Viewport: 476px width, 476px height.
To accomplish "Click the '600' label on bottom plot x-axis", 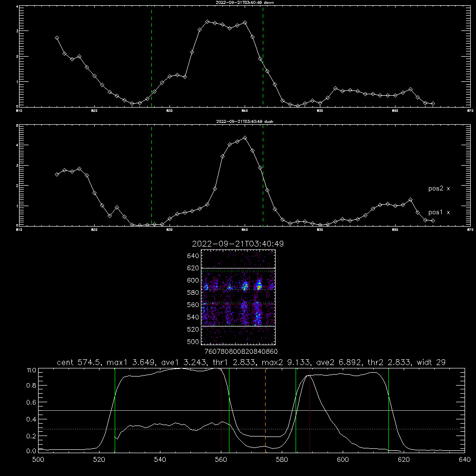I will (343, 460).
